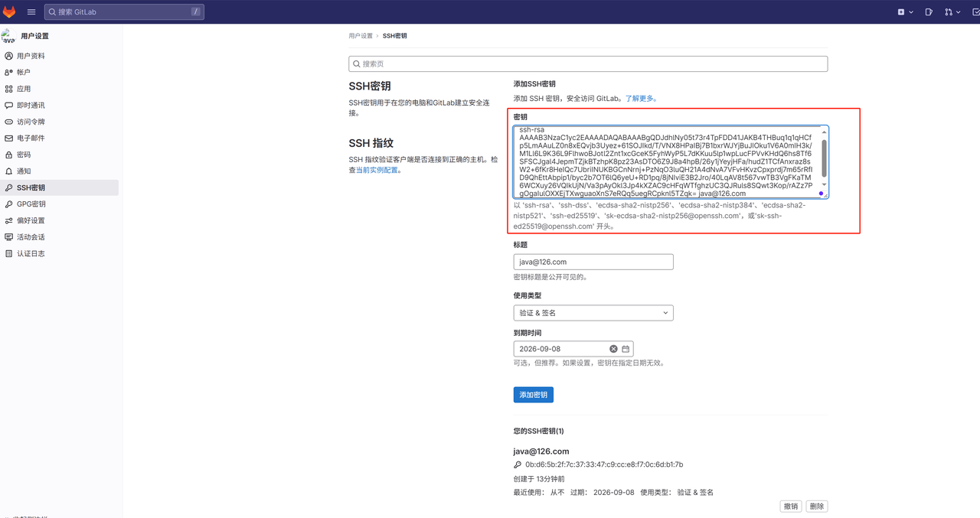This screenshot has height=518, width=980.
Task: Click the key textarea's vertical scrollbar
Action: 824,157
